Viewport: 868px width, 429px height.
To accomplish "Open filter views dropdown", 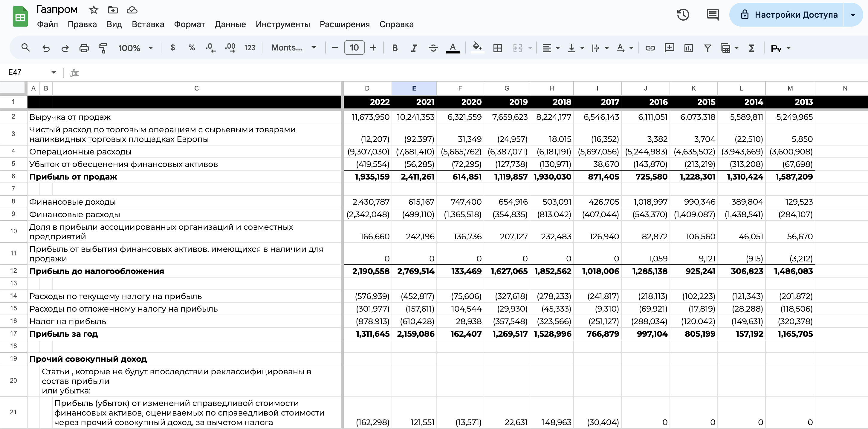I will coord(730,48).
